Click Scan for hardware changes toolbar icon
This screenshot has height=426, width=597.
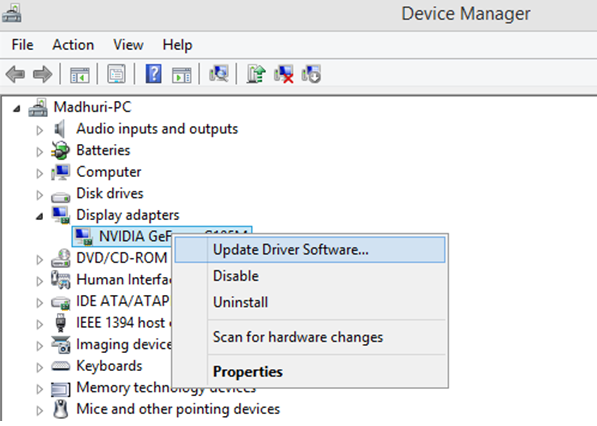(x=219, y=73)
